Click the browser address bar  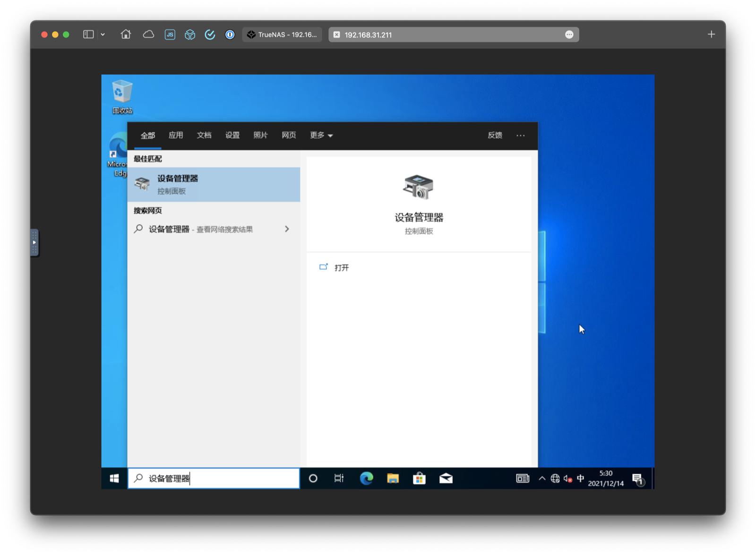[x=453, y=34]
